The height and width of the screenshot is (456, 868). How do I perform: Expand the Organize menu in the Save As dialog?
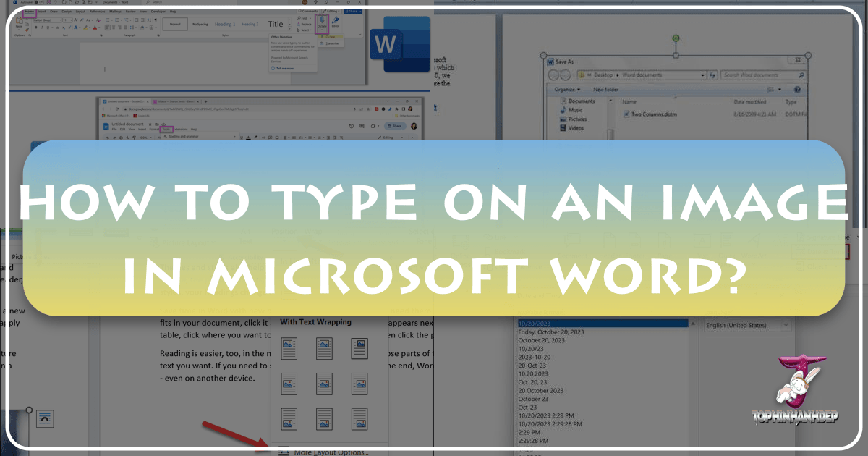566,89
